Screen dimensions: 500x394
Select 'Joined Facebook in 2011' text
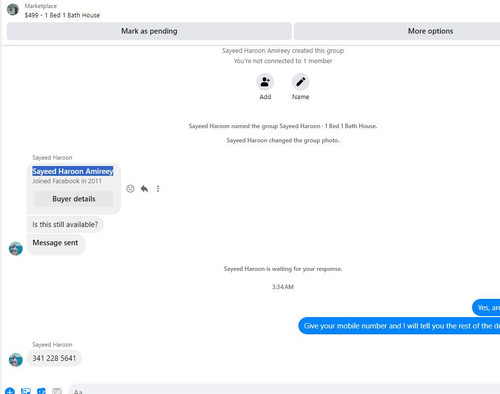[67, 181]
